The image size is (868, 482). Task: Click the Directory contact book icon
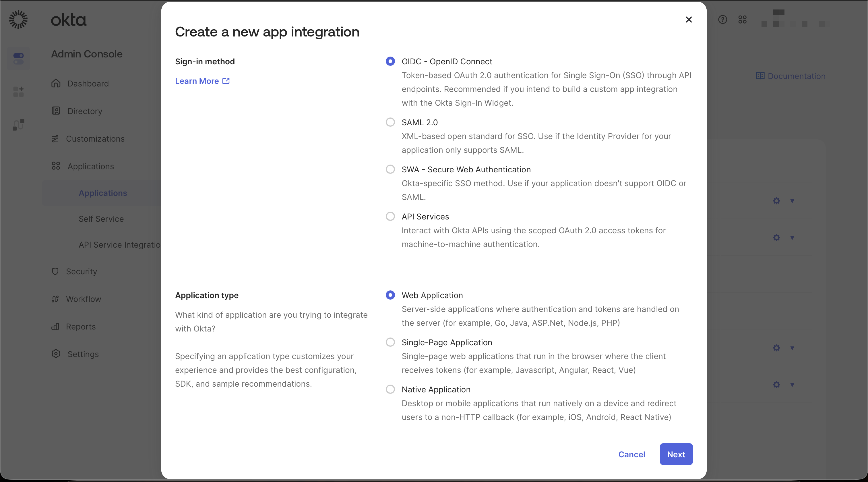[x=56, y=111]
